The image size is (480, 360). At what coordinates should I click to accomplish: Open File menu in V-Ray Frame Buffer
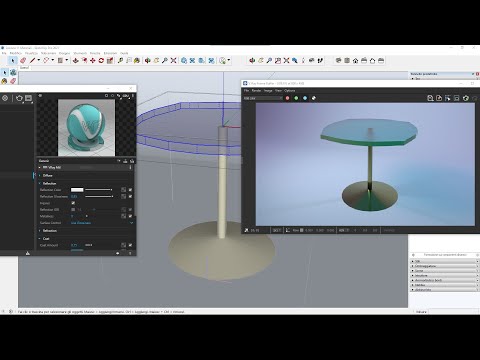click(x=246, y=91)
